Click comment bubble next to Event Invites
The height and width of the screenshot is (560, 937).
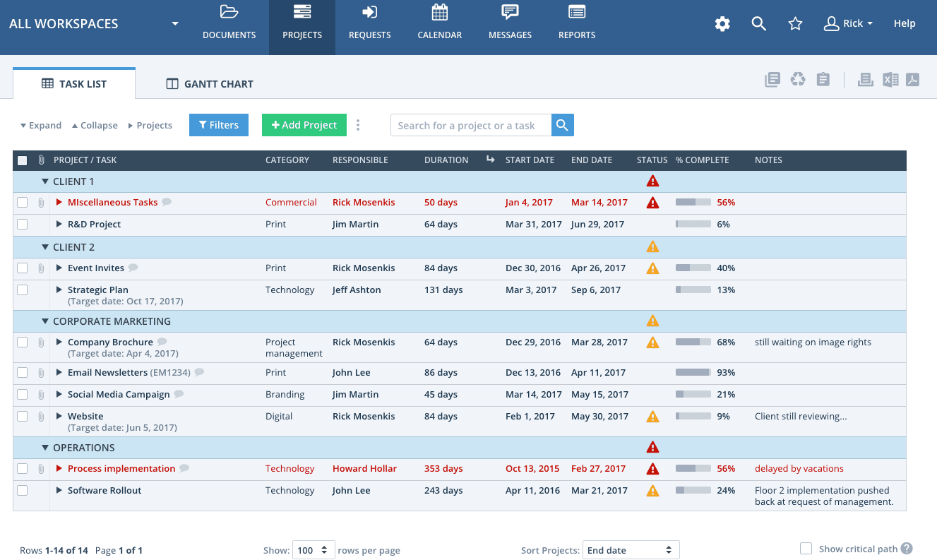point(133,268)
